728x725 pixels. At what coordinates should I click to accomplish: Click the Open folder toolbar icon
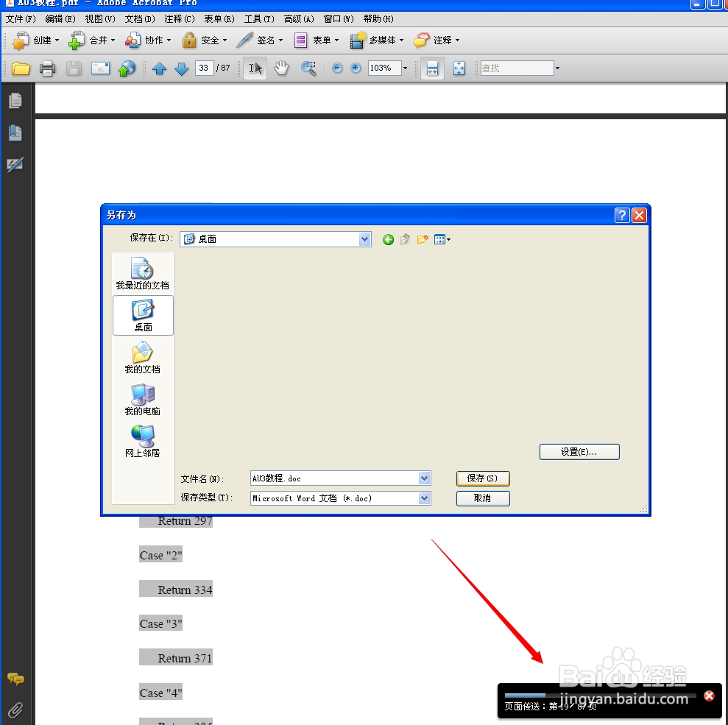(21, 68)
